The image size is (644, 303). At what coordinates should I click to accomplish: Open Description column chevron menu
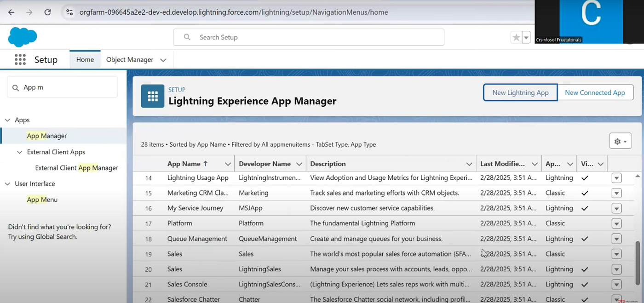(469, 164)
